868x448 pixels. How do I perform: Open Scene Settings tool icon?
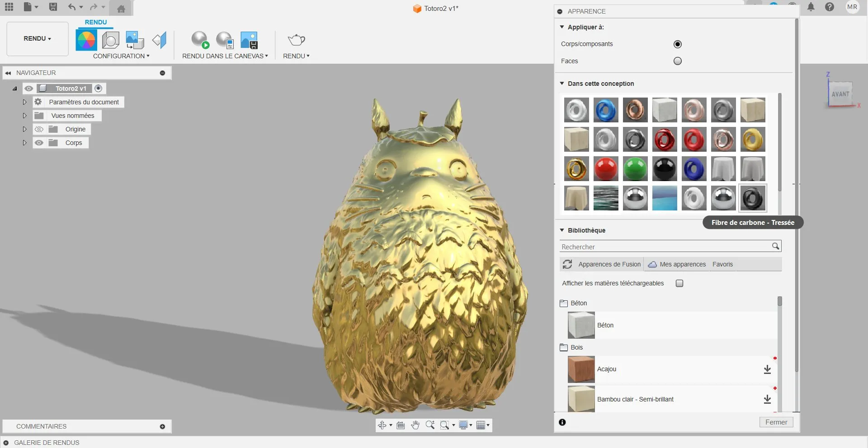tap(110, 40)
